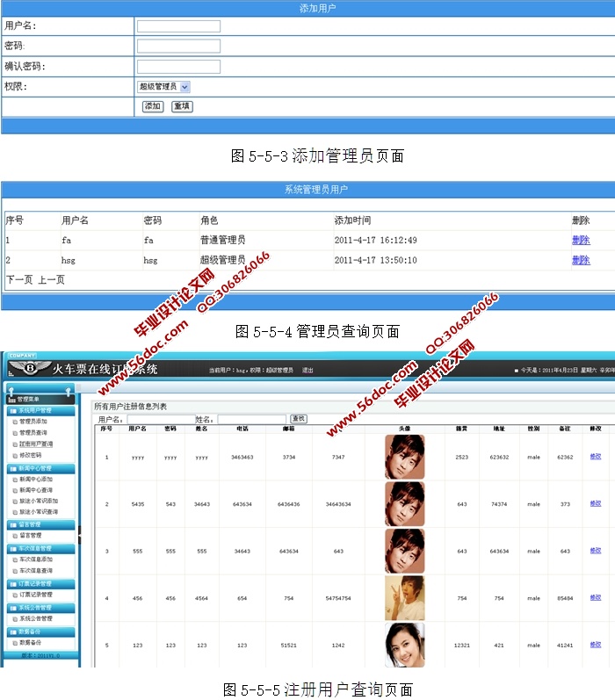Click the 退出 logout link in header
This screenshot has width=615, height=700.
click(x=307, y=370)
